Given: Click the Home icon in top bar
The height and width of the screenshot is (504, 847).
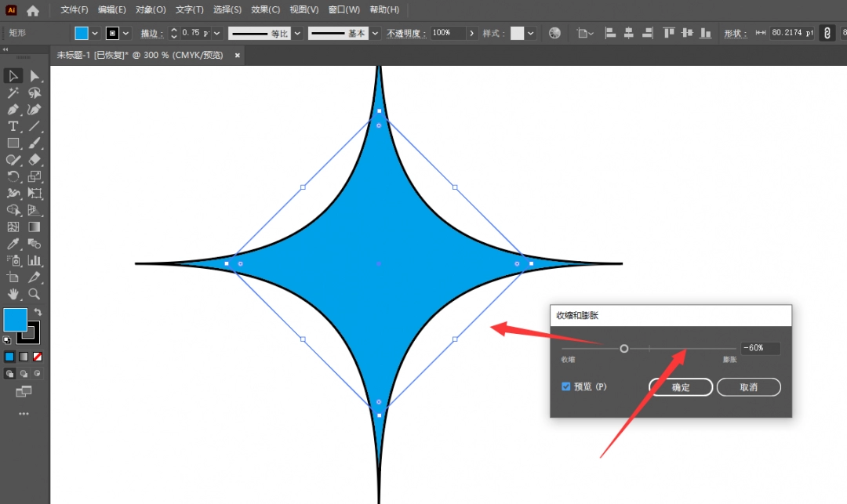Looking at the screenshot, I should pos(33,10).
